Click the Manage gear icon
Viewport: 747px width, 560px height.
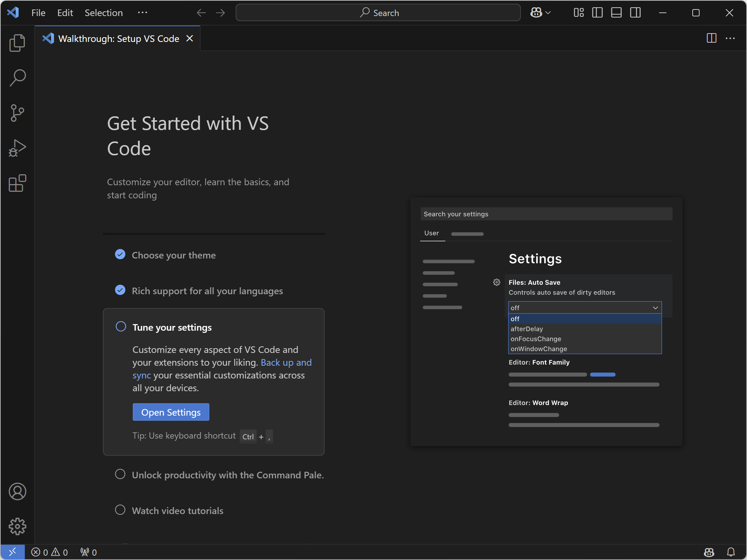(17, 526)
